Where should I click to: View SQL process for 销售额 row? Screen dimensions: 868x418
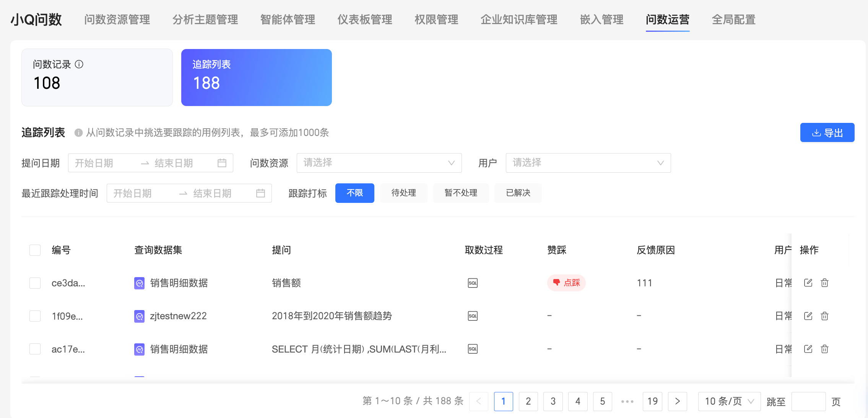click(x=473, y=283)
